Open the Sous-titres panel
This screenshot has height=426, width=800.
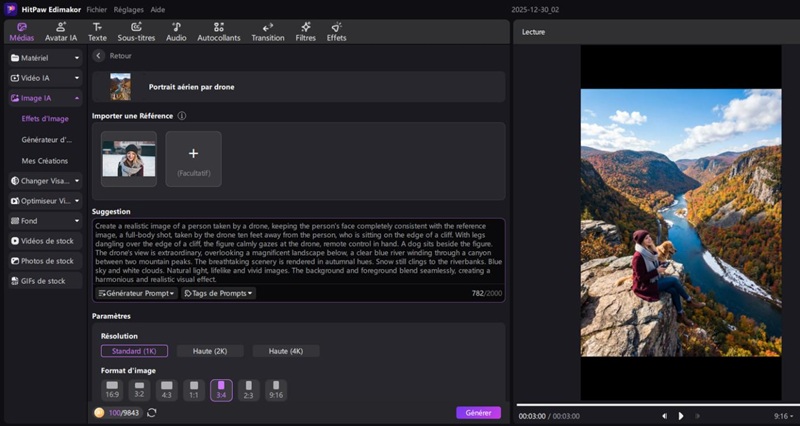point(136,31)
